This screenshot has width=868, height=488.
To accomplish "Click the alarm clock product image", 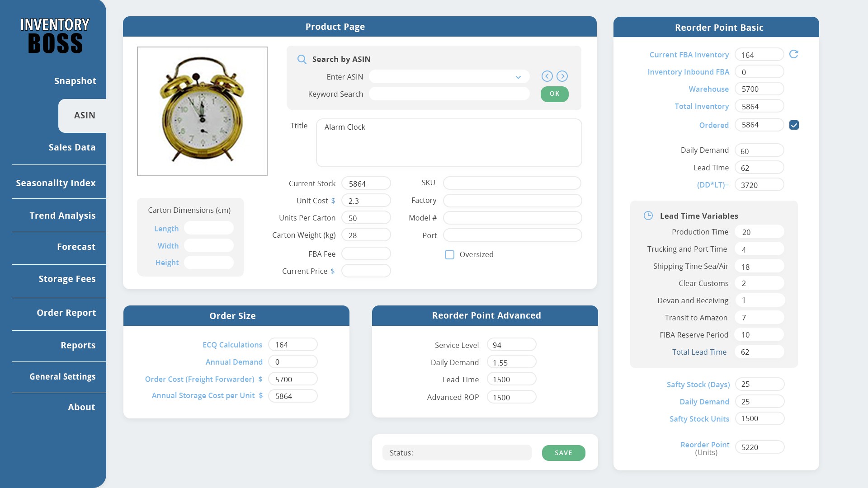I will click(x=202, y=111).
